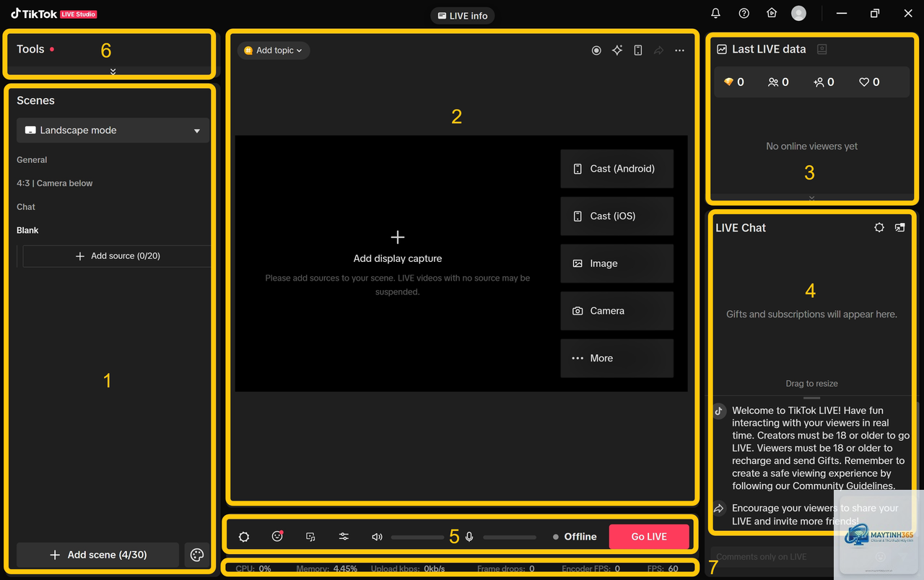This screenshot has height=580, width=924.
Task: Expand the Add topic dropdown
Action: [274, 50]
